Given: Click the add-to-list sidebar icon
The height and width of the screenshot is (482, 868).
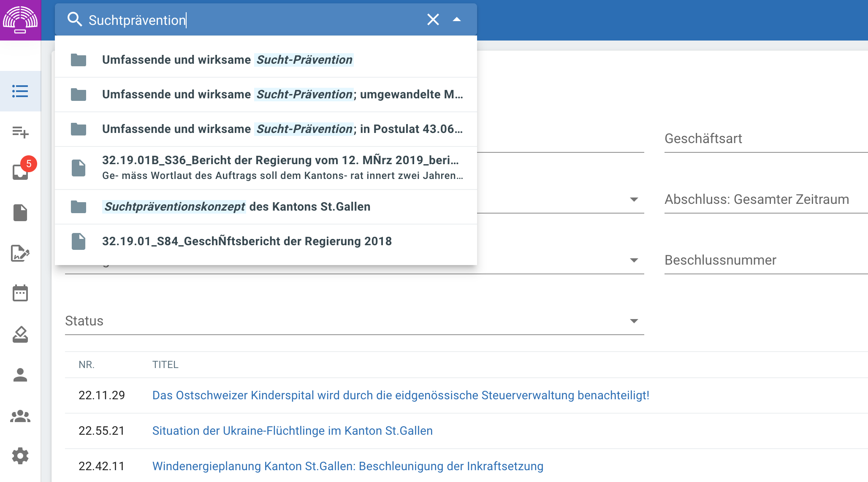Looking at the screenshot, I should coord(20,132).
